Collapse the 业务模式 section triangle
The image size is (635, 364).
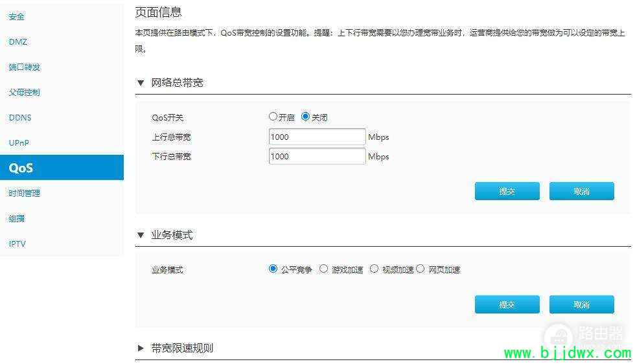coord(141,235)
